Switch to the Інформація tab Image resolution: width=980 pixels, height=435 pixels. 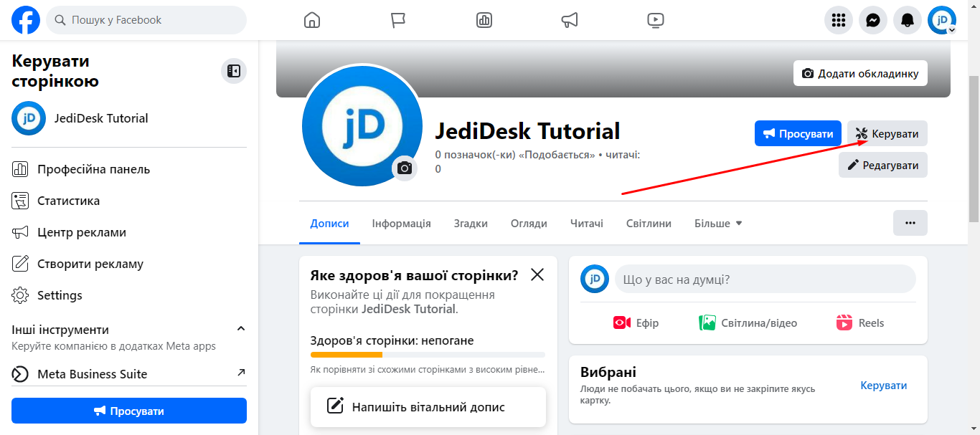pyautogui.click(x=402, y=223)
